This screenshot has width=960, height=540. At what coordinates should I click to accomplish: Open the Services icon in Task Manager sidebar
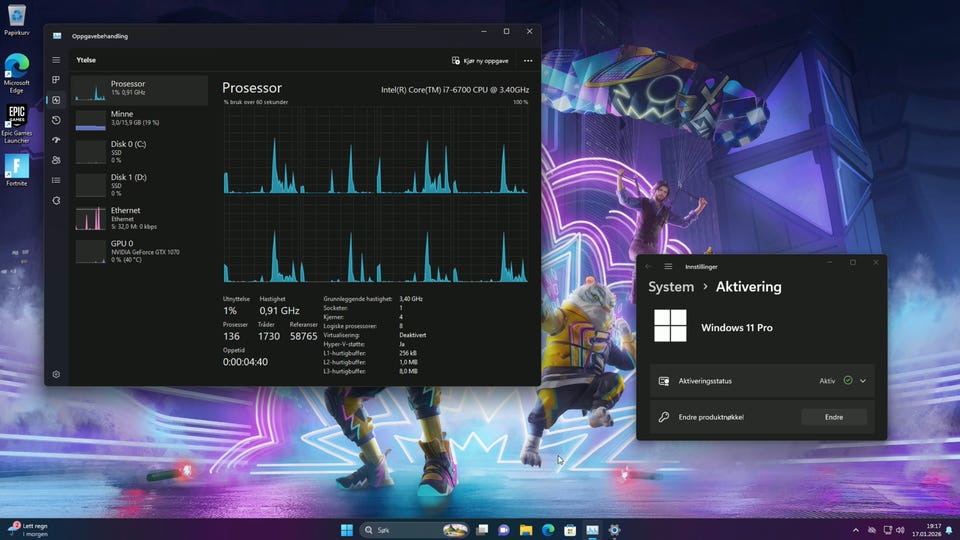pyautogui.click(x=56, y=200)
